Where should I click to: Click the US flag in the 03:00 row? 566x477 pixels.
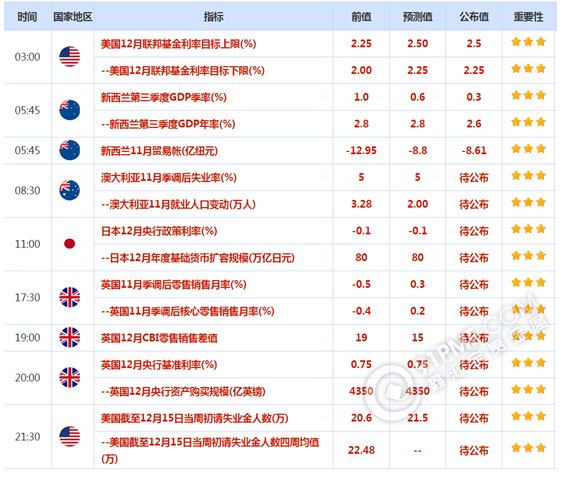point(69,57)
